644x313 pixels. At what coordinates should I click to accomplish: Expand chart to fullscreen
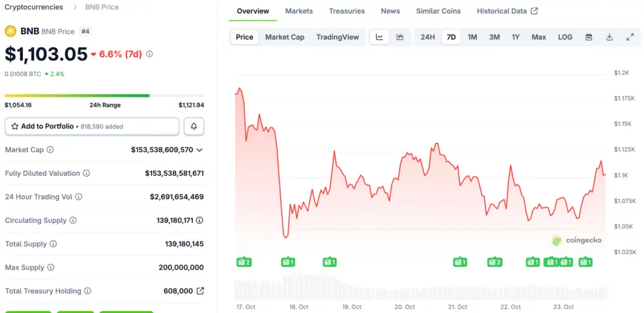pos(630,37)
